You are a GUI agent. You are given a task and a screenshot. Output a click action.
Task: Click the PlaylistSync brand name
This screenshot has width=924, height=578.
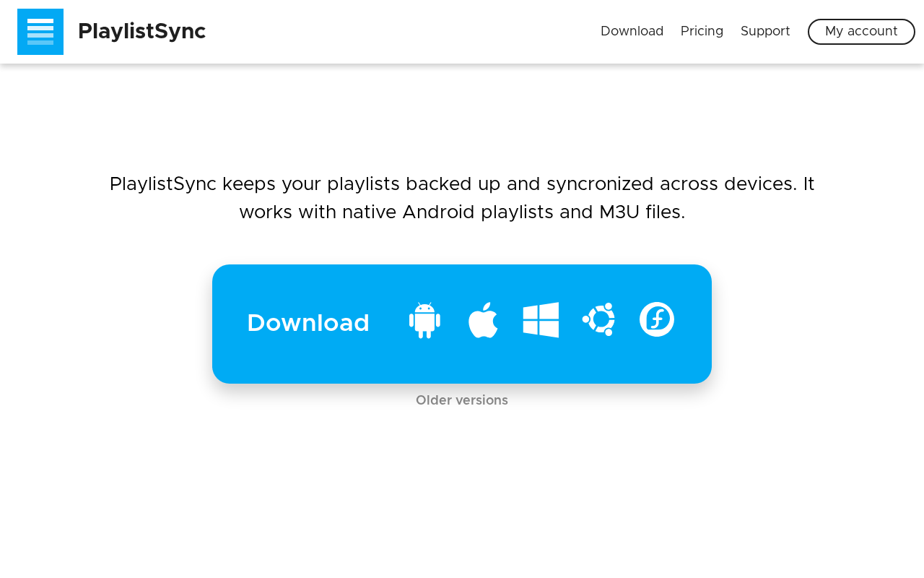(141, 32)
